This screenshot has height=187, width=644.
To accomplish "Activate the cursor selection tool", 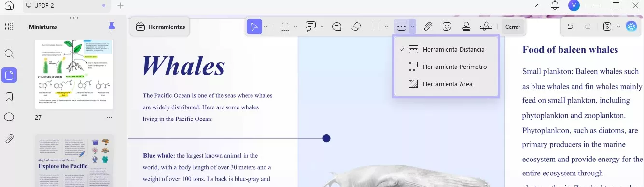I will (254, 27).
